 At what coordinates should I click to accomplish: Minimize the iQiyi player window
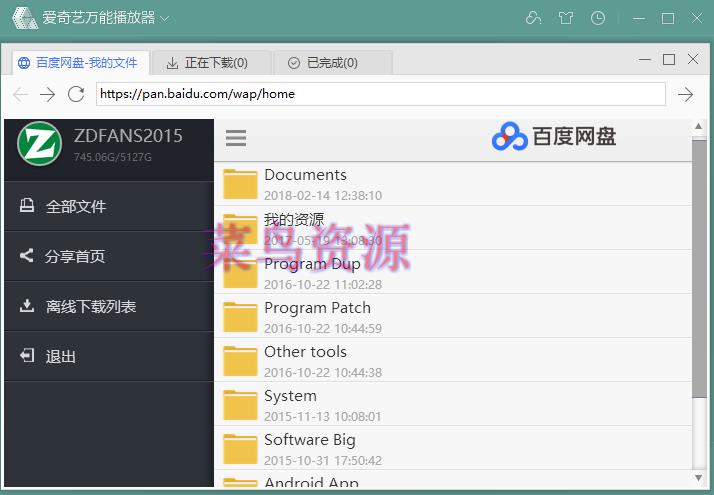639,18
